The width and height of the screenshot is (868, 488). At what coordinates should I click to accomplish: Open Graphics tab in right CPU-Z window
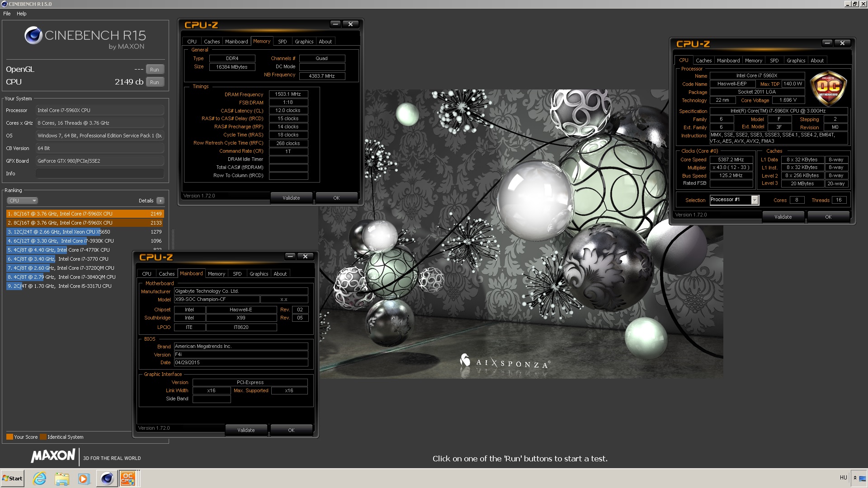pyautogui.click(x=796, y=61)
